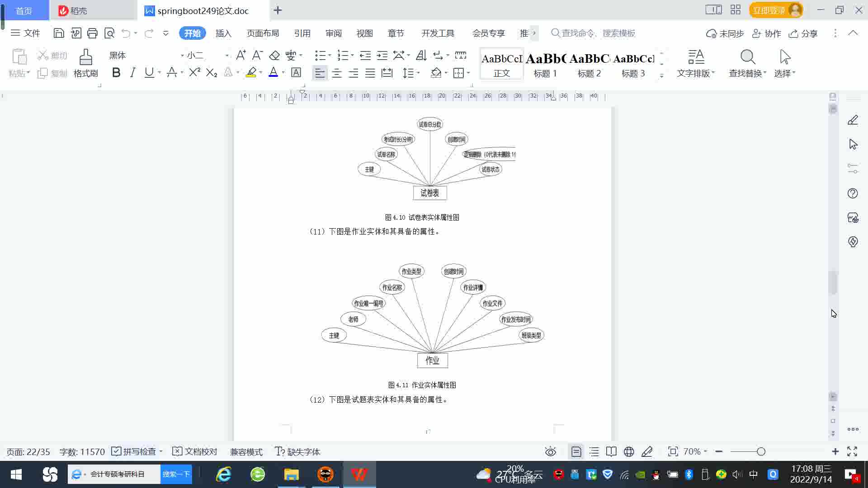Expand the font name dropdown
The height and width of the screenshot is (488, 868).
182,56
